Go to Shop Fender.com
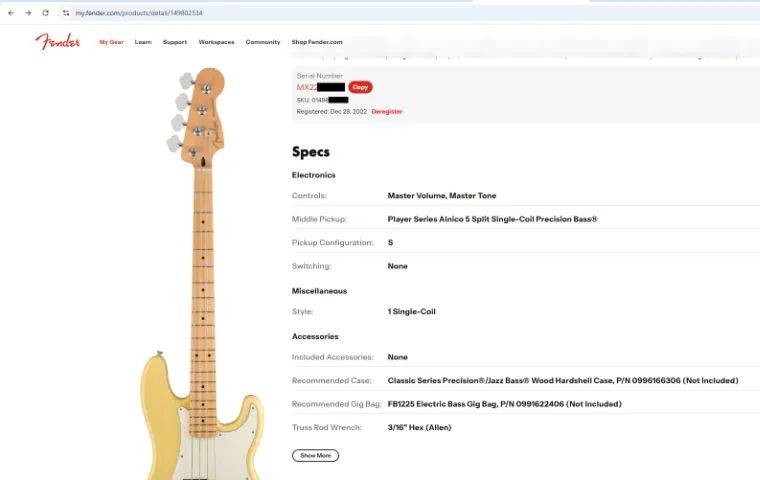This screenshot has height=480, width=760. (x=317, y=42)
